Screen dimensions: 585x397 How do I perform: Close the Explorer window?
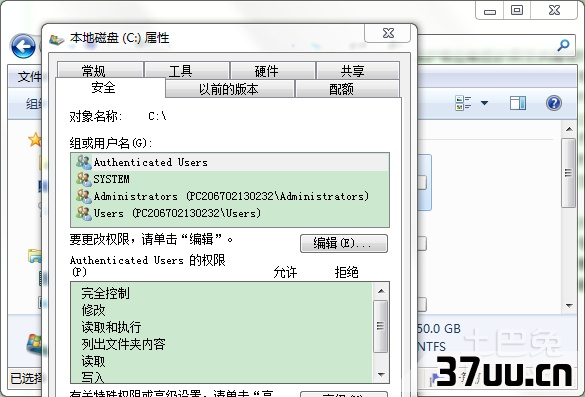[554, 10]
